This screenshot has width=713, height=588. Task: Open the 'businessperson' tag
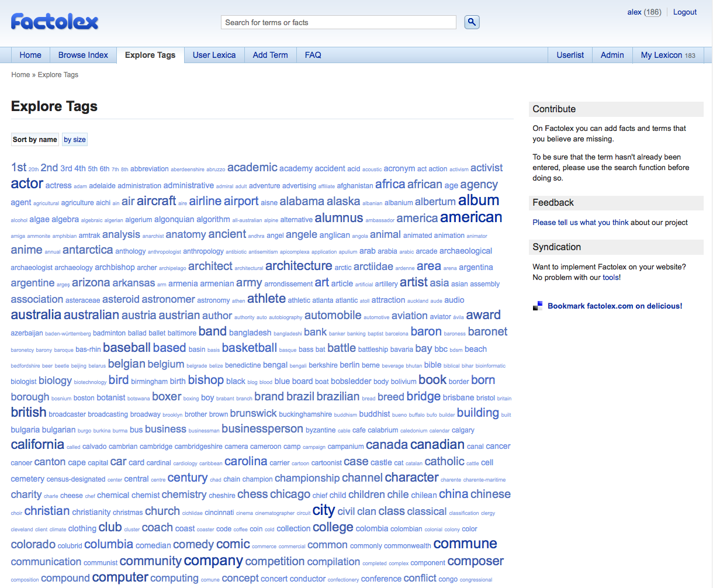click(262, 429)
